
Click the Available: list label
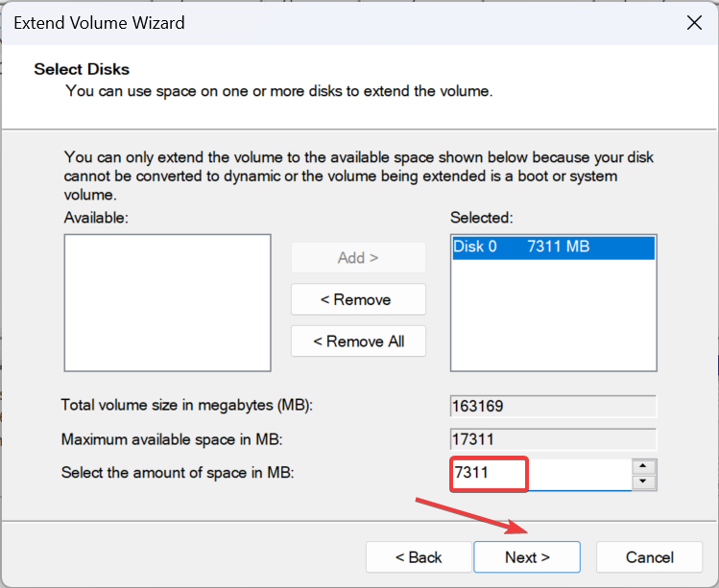(96, 218)
